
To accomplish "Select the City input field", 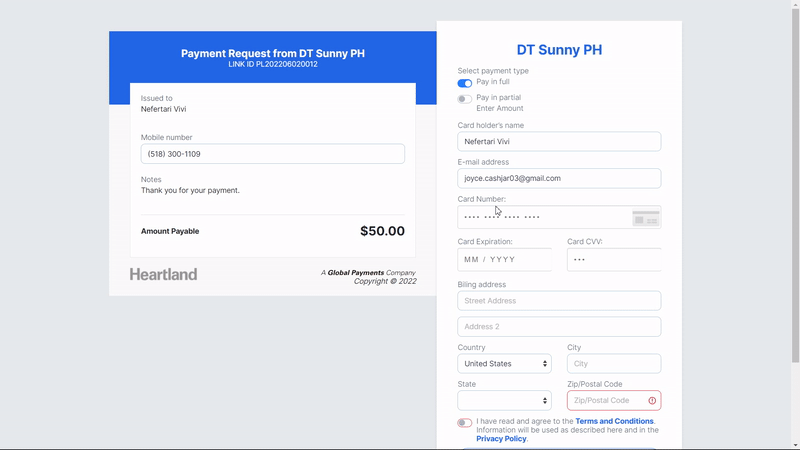I will pyautogui.click(x=613, y=364).
